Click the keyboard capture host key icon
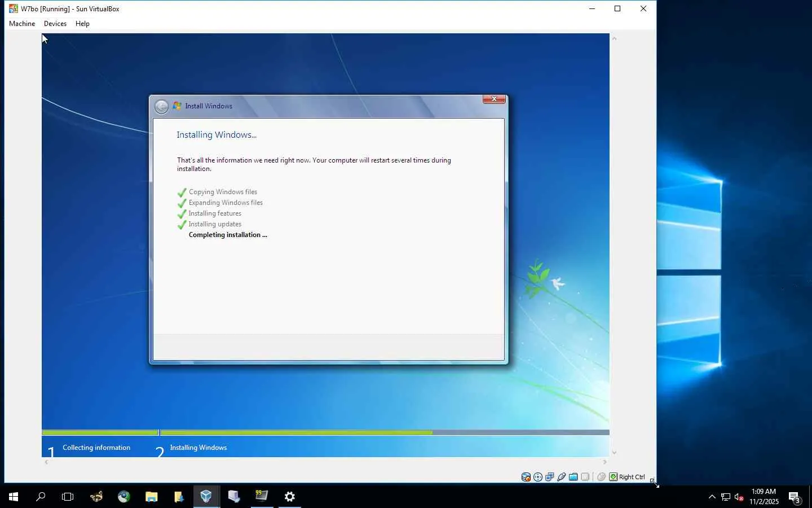Viewport: 812px width, 508px height. tap(614, 477)
